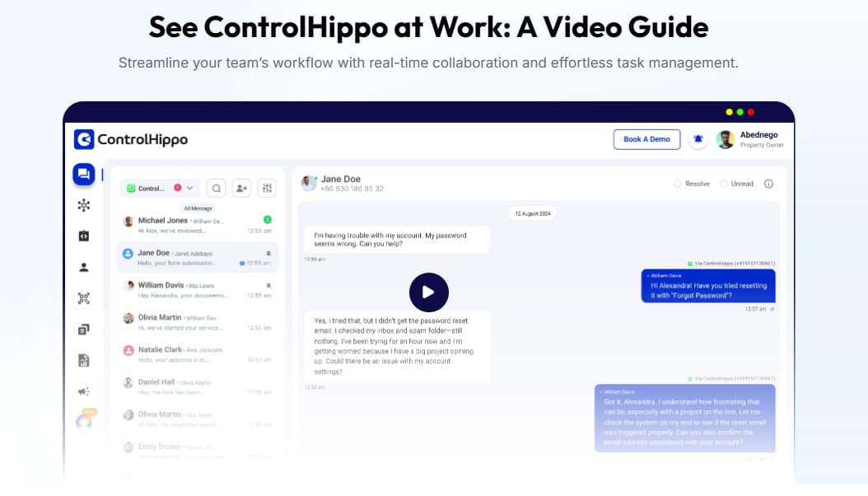Open the broadcast megaphone sidebar icon

point(84,391)
